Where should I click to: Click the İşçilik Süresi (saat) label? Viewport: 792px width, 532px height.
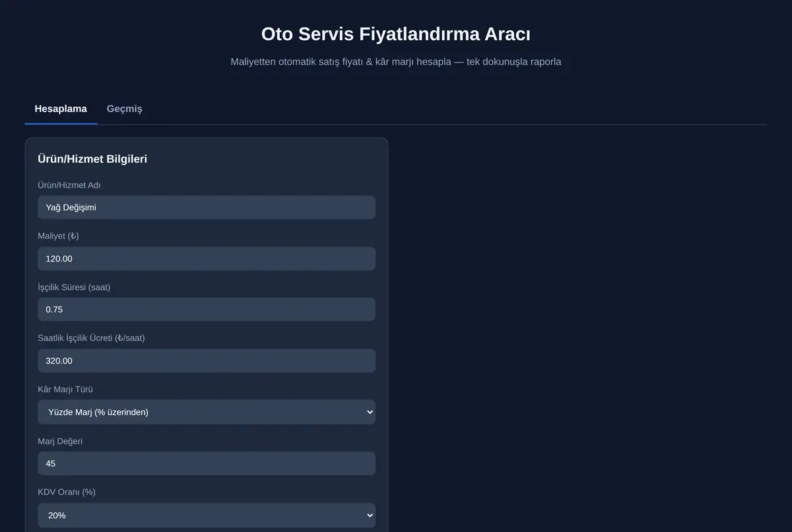pyautogui.click(x=74, y=287)
